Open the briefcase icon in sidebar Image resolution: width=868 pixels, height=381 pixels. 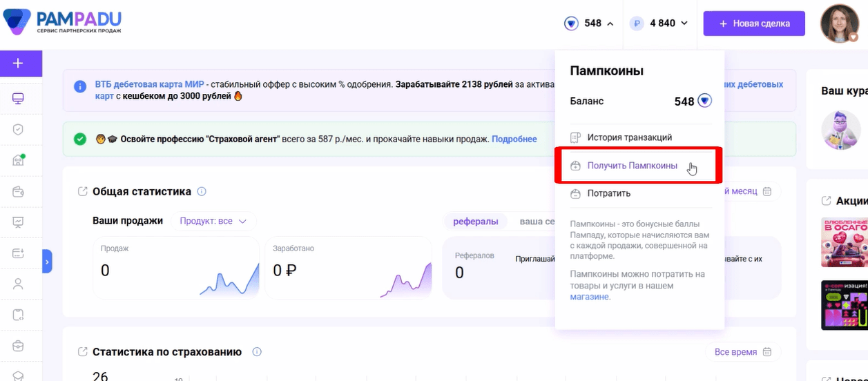click(x=19, y=345)
